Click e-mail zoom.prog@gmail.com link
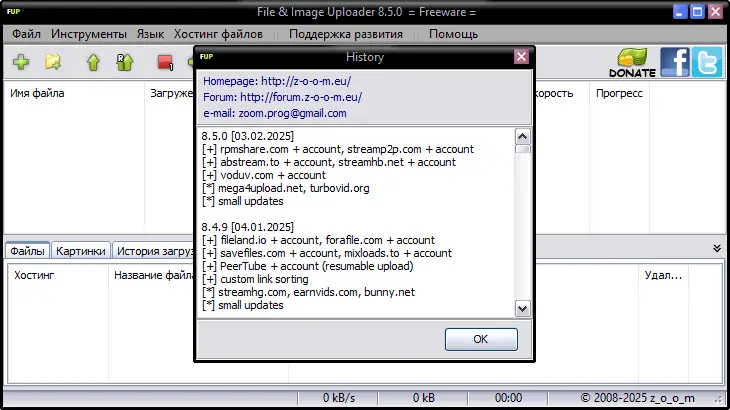 click(292, 113)
